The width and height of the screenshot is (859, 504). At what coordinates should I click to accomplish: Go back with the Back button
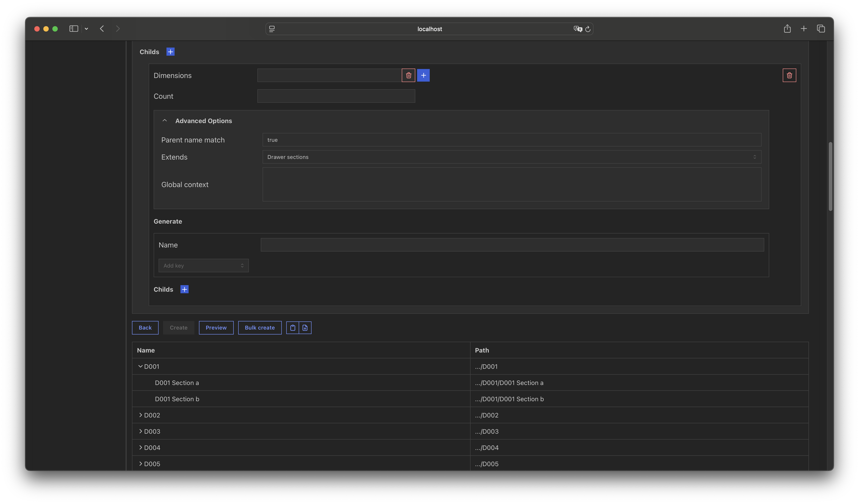coord(145,328)
